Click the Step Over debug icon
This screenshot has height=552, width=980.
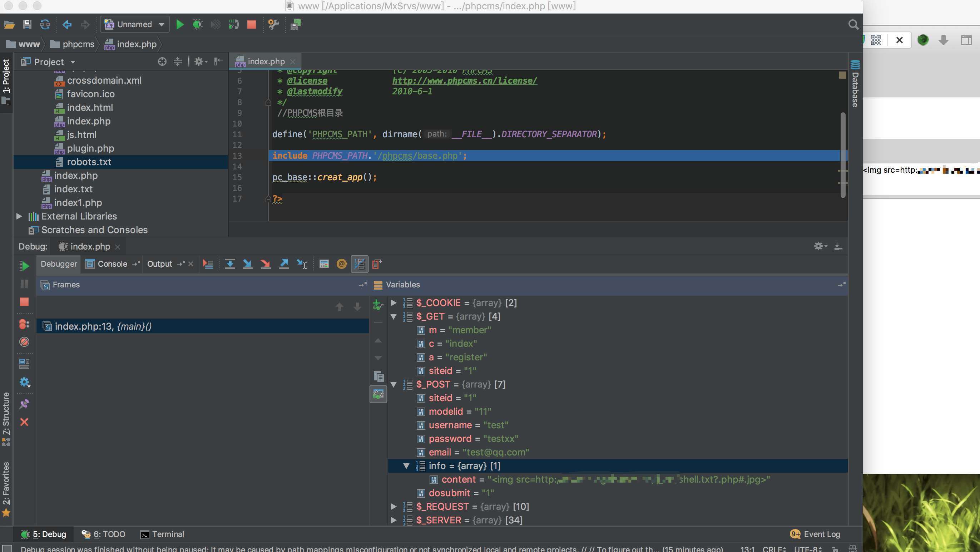coord(230,264)
